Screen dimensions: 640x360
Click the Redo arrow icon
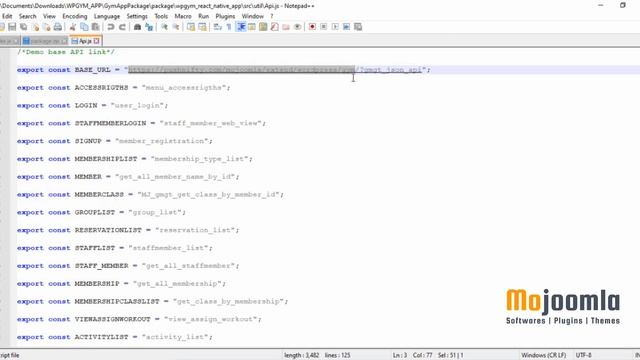(x=122, y=27)
